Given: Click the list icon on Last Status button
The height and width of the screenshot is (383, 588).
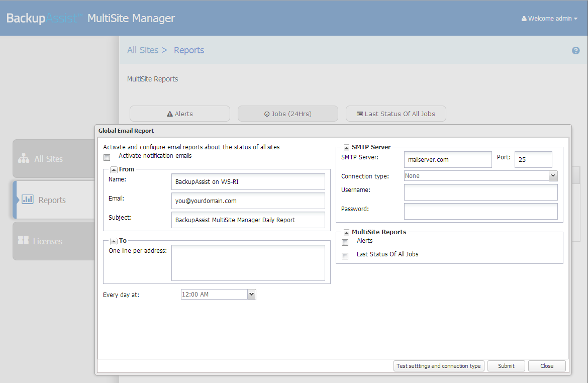Looking at the screenshot, I should pos(360,114).
